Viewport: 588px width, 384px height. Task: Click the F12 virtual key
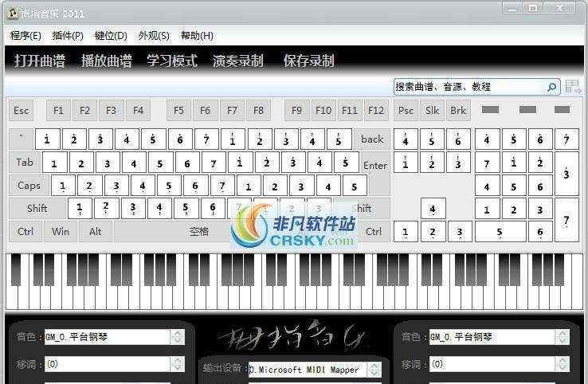click(376, 110)
